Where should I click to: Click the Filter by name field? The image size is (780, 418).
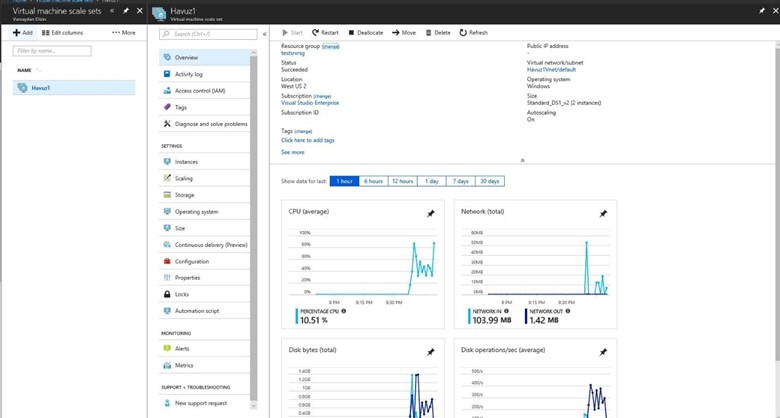50,50
